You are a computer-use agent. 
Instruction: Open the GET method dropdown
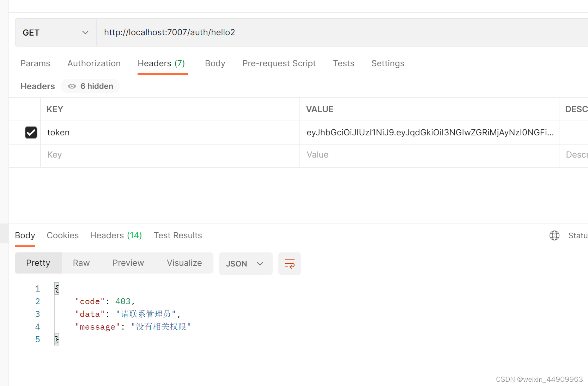(x=56, y=32)
